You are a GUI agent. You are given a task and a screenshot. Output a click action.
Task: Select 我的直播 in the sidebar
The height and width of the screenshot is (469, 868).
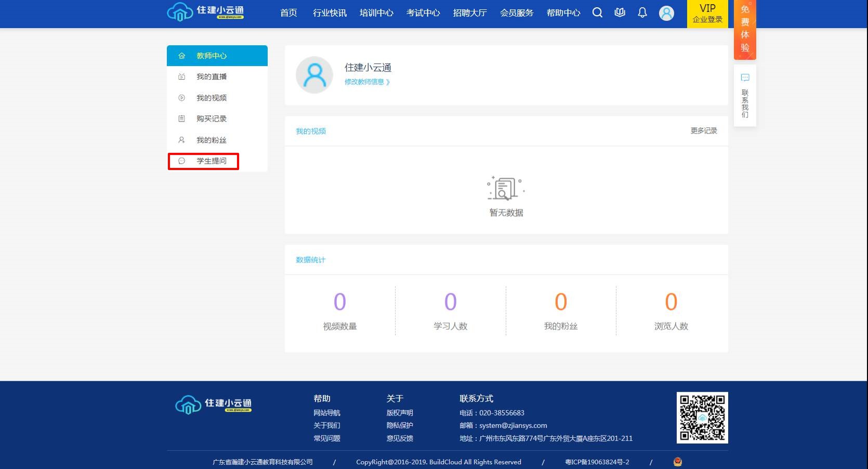click(212, 77)
